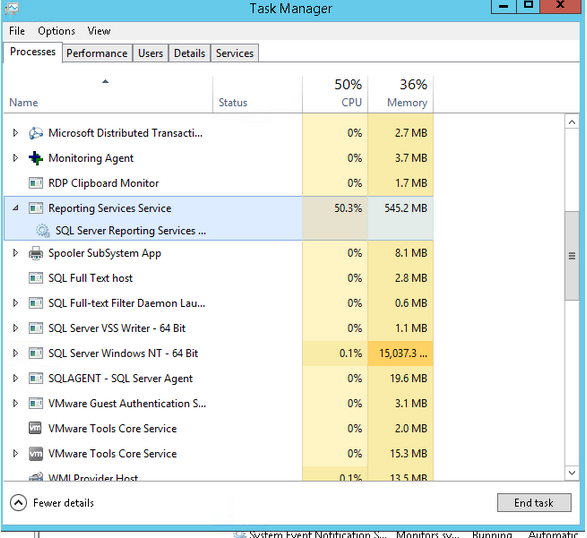Click the VMware Tools icon with 2.0 MB

[36, 428]
